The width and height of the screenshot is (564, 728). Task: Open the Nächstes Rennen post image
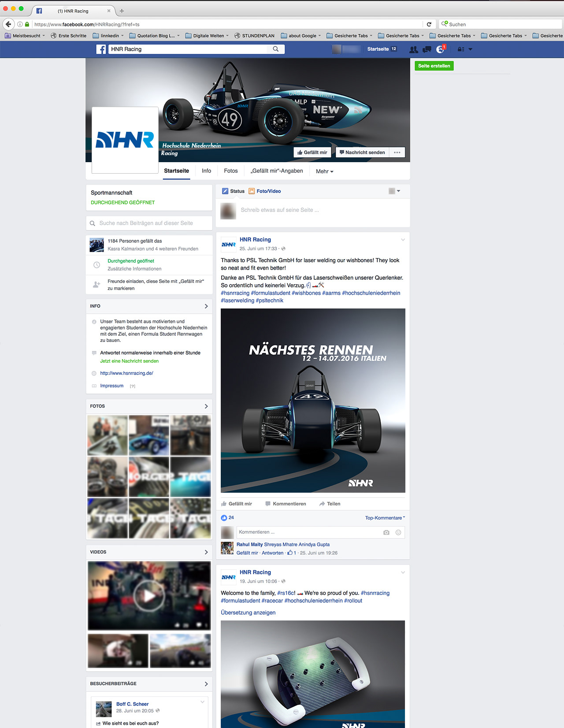(x=313, y=401)
